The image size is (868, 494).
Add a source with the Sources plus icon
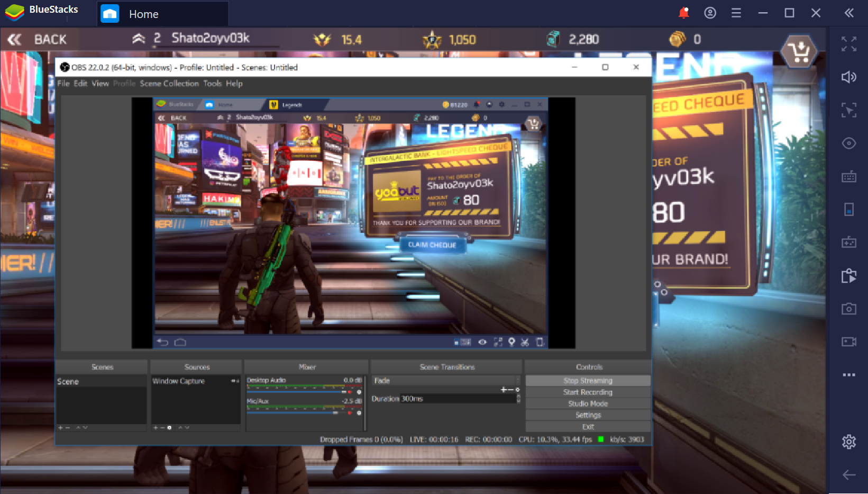pyautogui.click(x=155, y=428)
